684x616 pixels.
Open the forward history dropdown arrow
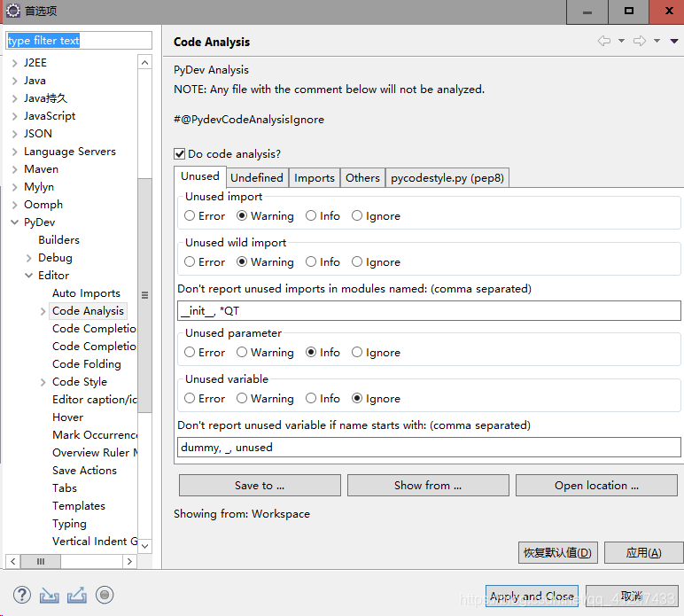pyautogui.click(x=657, y=41)
